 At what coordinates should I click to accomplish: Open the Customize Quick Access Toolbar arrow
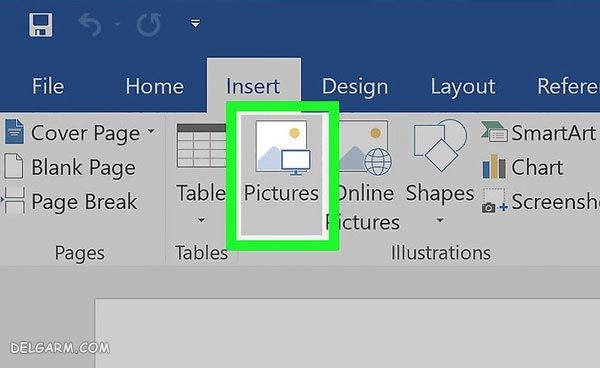point(196,24)
